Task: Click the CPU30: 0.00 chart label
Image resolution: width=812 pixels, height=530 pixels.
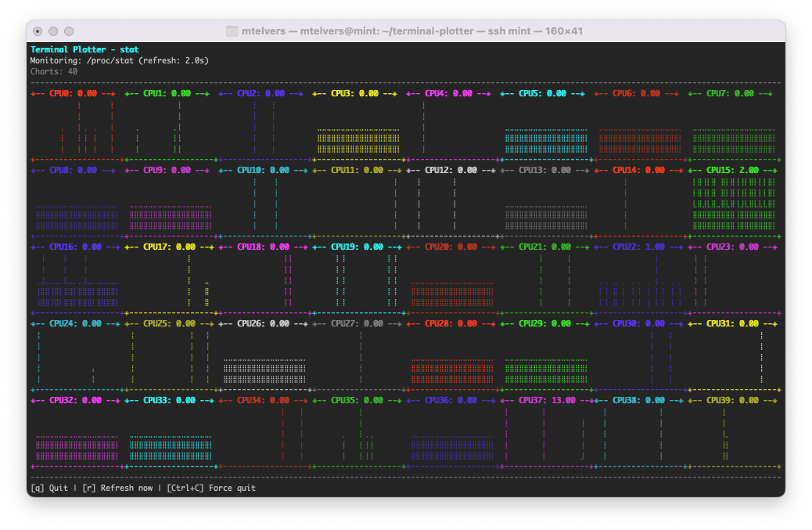Action: pos(638,324)
